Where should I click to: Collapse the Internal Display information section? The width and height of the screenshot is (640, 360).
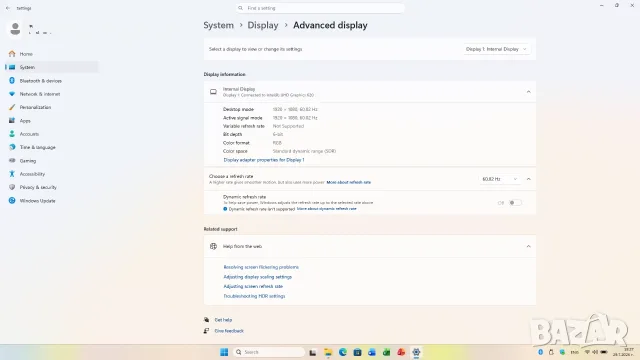[x=529, y=92]
